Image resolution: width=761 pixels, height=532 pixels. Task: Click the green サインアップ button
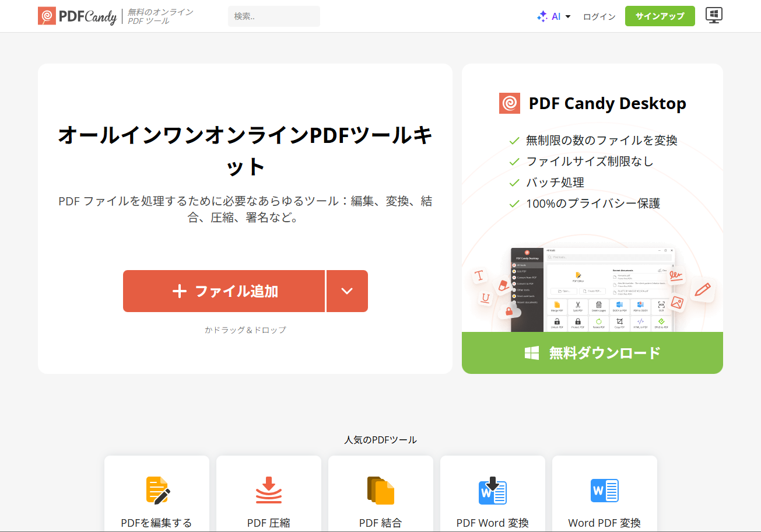[660, 16]
